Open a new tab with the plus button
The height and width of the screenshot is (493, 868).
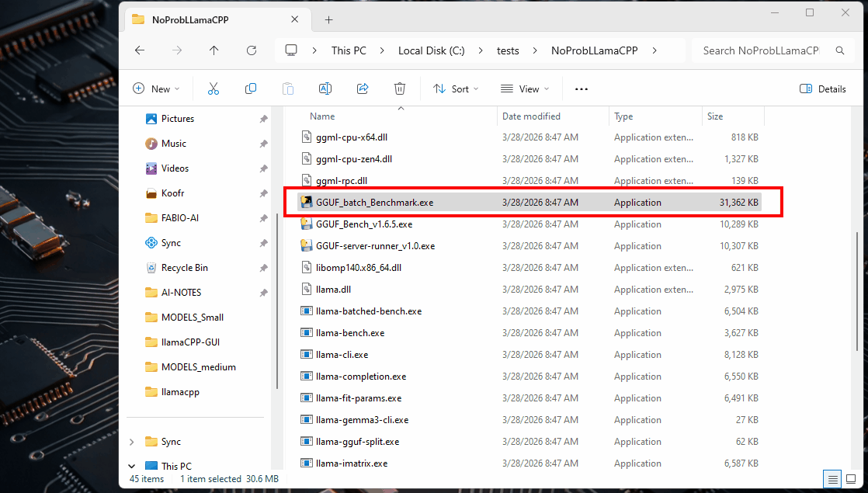click(328, 19)
